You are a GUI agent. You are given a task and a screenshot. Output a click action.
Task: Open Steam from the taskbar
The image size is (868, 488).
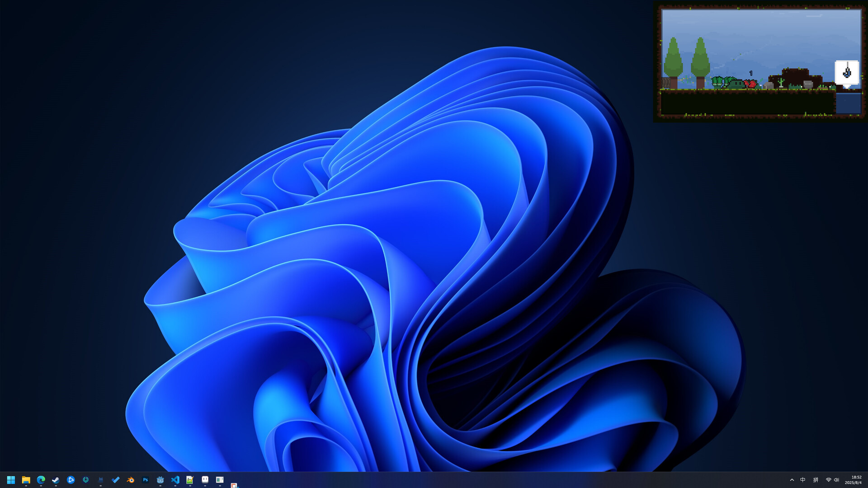tap(56, 480)
